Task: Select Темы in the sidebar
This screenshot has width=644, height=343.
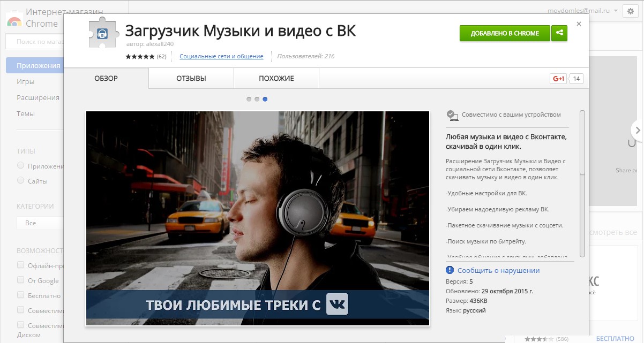Action: [26, 113]
